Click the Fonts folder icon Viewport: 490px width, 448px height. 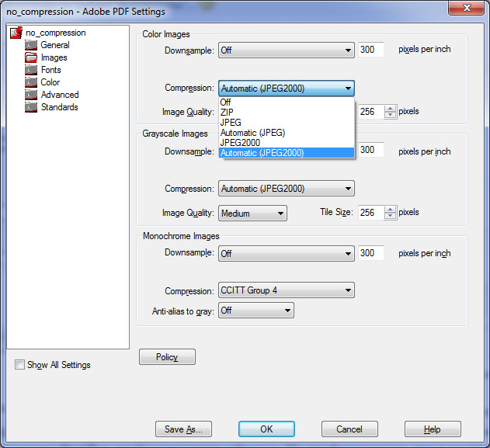31,70
